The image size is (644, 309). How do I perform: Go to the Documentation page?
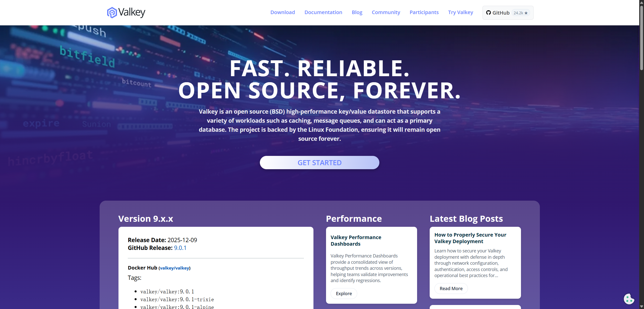[x=323, y=12]
